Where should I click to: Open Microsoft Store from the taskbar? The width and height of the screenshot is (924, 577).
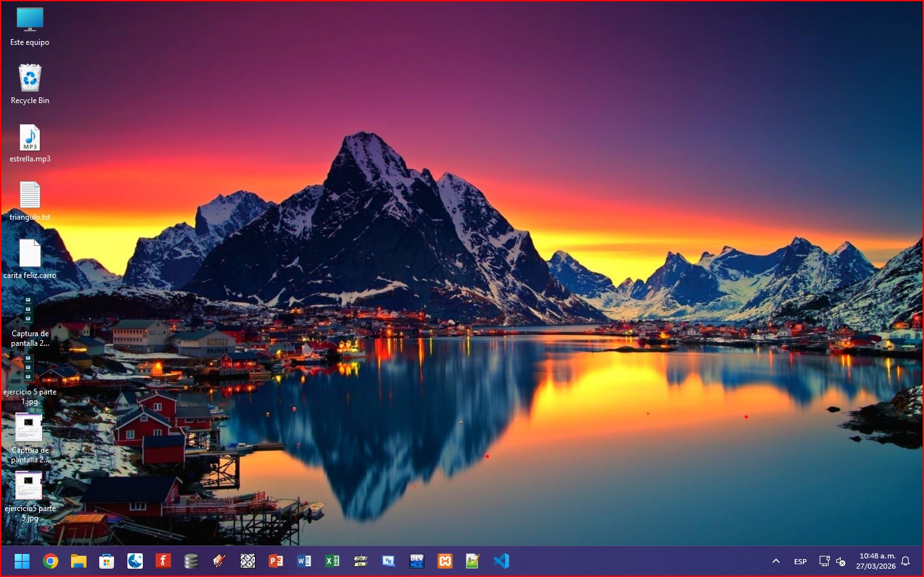pos(107,562)
